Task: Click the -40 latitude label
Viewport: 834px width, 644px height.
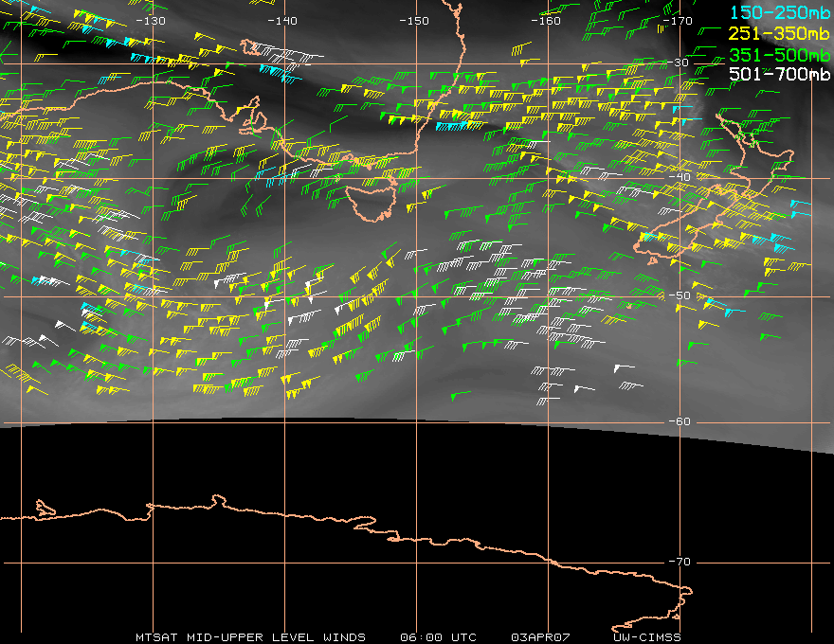Action: pyautogui.click(x=680, y=176)
